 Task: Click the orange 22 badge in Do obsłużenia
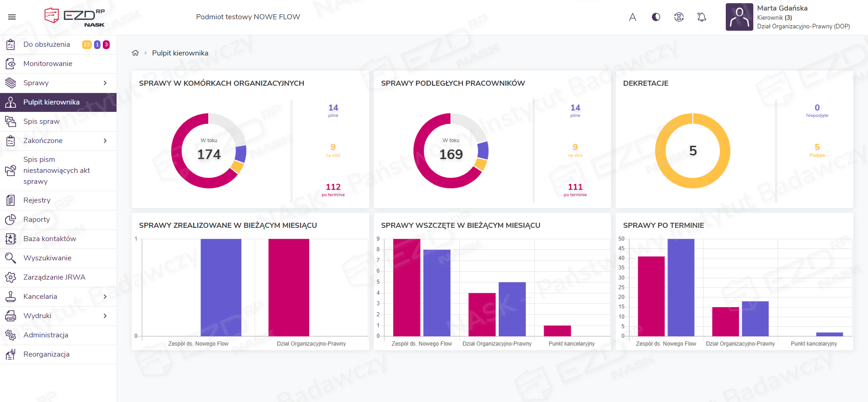point(87,44)
